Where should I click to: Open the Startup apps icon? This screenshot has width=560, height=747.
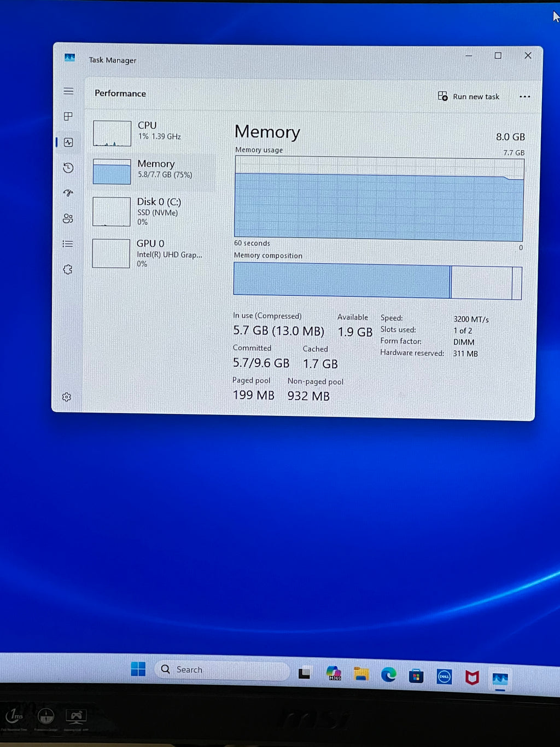coord(68,193)
